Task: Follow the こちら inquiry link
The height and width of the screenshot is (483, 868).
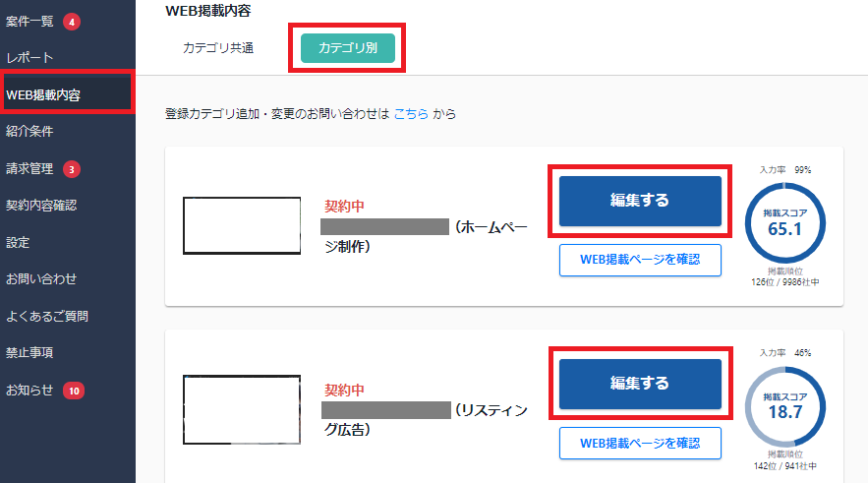Action: pyautogui.click(x=411, y=114)
